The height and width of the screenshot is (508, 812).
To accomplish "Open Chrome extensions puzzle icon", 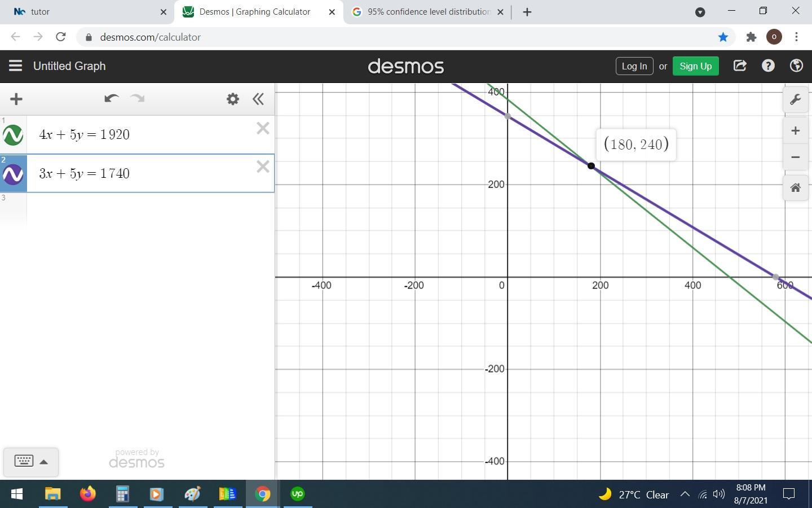I will [x=751, y=37].
